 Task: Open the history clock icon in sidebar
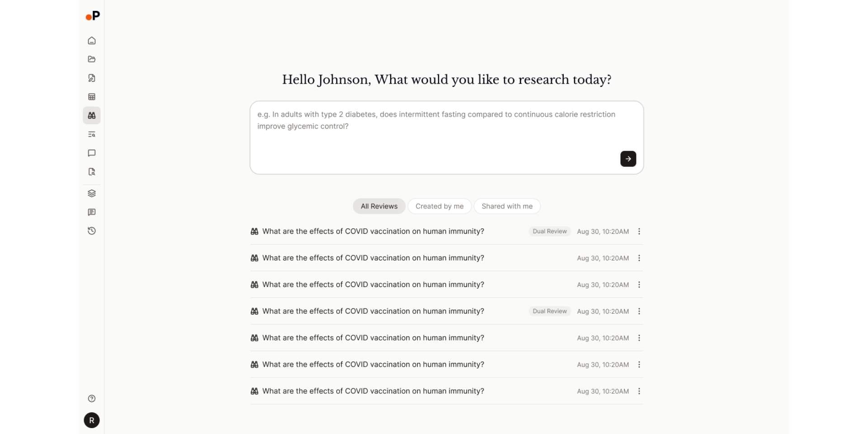(92, 231)
